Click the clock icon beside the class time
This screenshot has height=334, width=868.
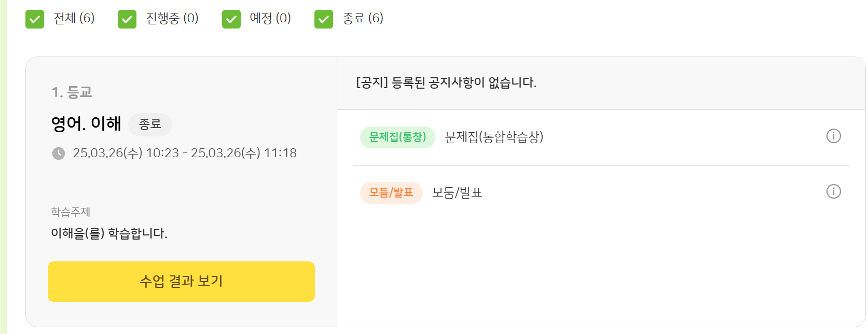[x=59, y=154]
